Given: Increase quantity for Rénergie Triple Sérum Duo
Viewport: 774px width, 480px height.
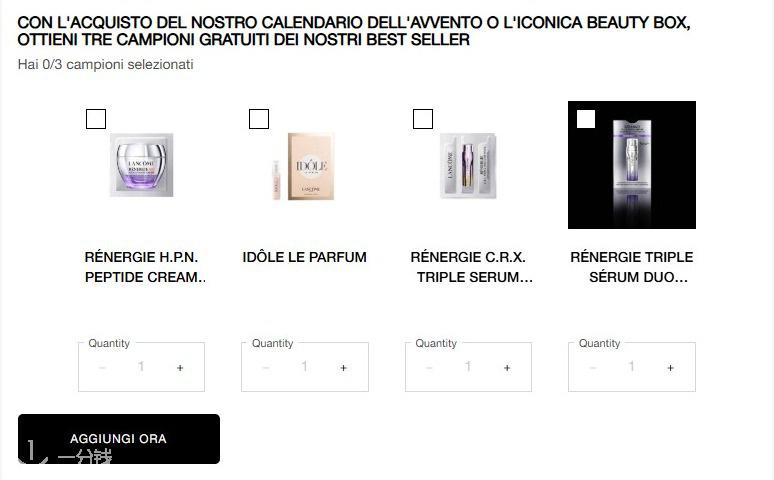Looking at the screenshot, I should 670,367.
